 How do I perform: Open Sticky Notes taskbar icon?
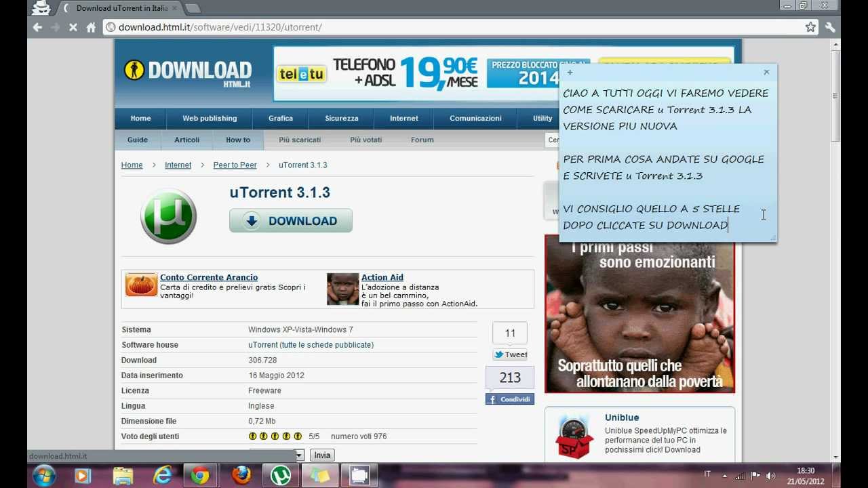(319, 476)
